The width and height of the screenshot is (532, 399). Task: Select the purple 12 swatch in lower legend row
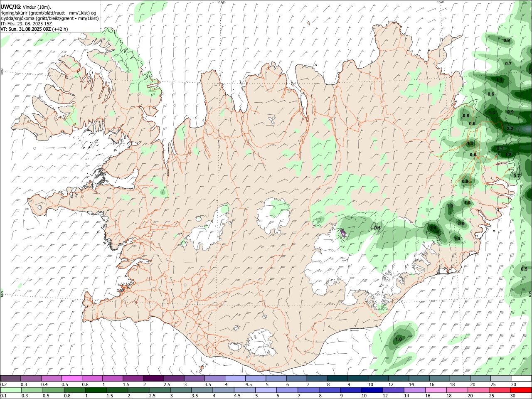pos(393,390)
